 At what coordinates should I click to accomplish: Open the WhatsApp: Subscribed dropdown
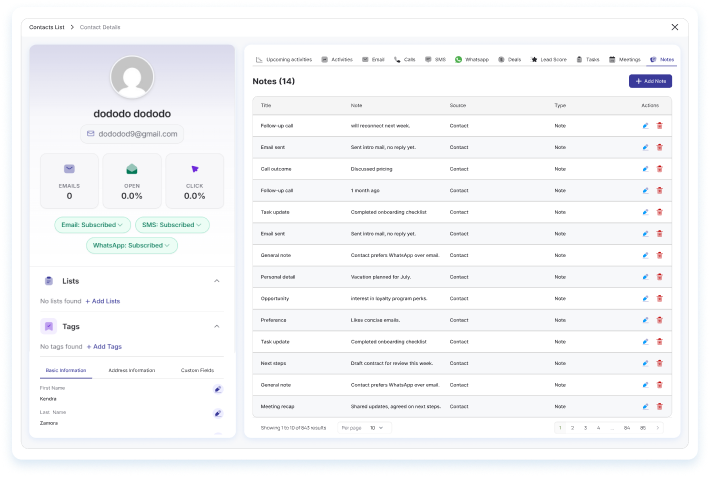click(x=132, y=246)
